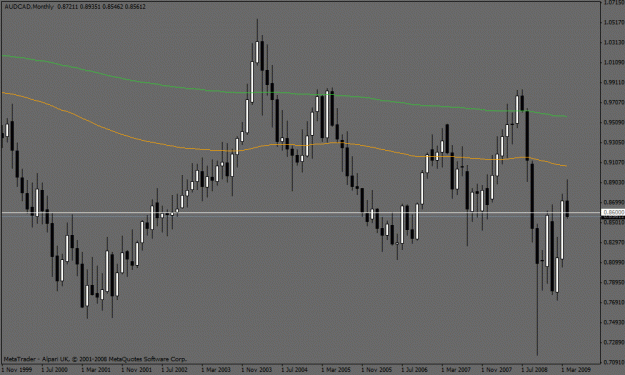Click the MetaTrader Alpari UK copyright text
The width and height of the screenshot is (625, 375).
pyautogui.click(x=95, y=359)
